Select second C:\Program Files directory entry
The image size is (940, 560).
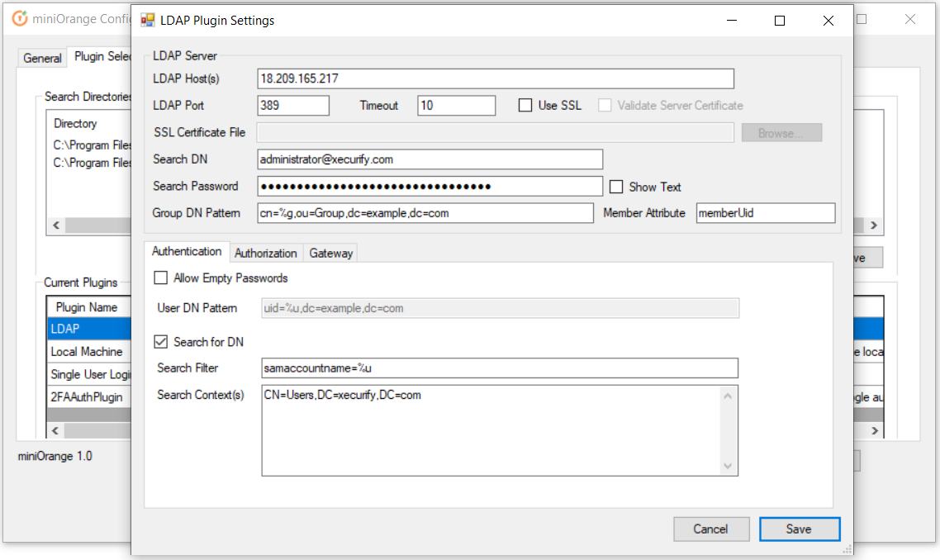[x=92, y=163]
